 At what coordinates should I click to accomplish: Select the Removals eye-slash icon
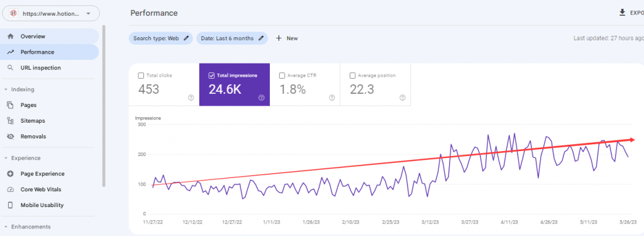[11, 137]
